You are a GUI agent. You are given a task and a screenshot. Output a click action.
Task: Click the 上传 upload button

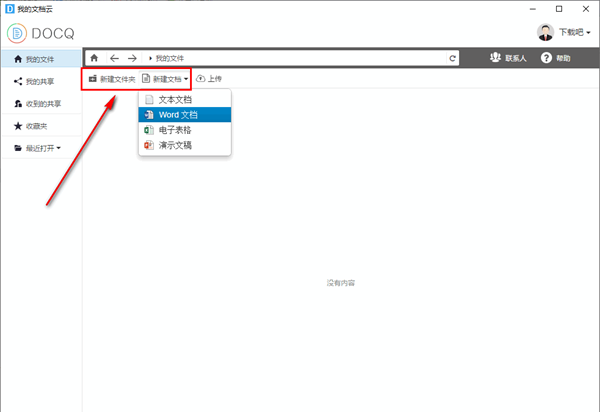pyautogui.click(x=209, y=78)
